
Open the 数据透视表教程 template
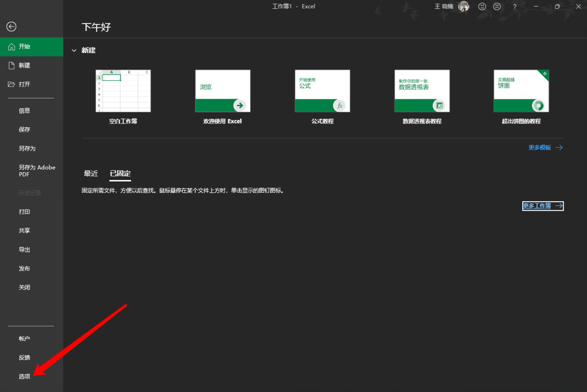(422, 91)
